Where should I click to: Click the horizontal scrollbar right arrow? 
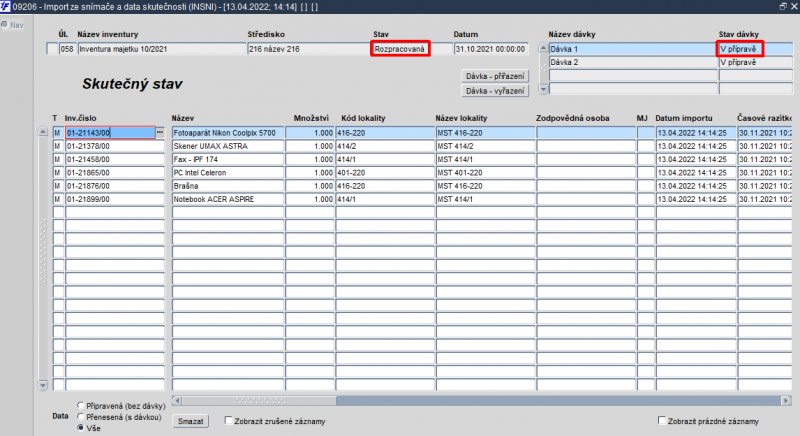coord(786,400)
